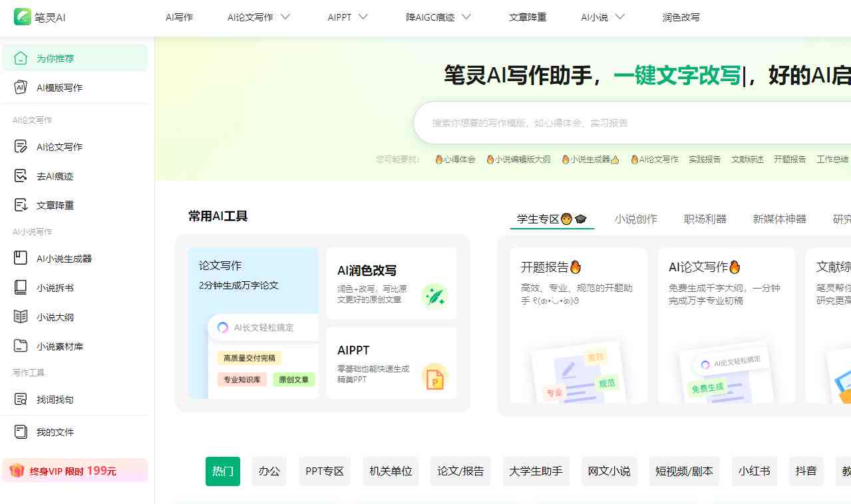
Task: Click the fire icon beside 小说编辑版大纲
Action: click(490, 160)
